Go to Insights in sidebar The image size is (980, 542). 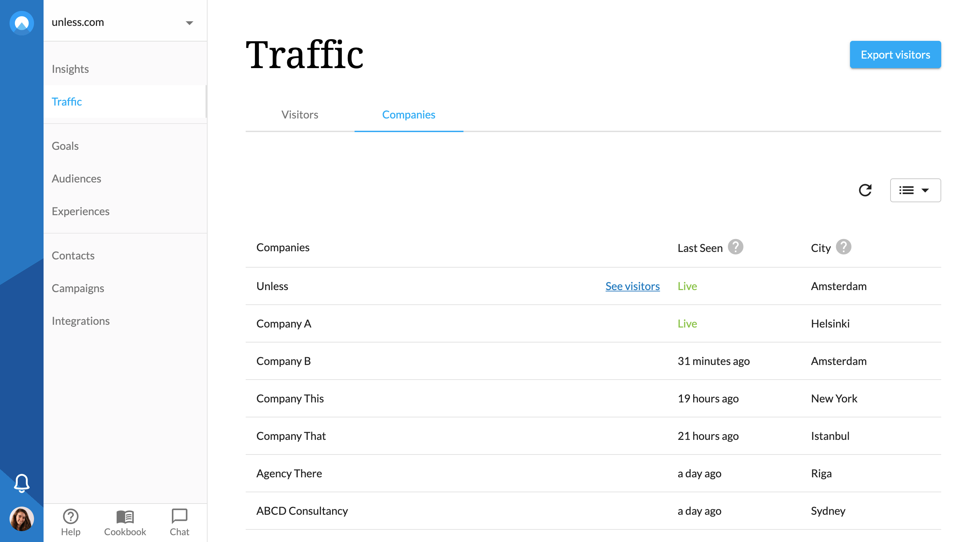click(x=70, y=69)
